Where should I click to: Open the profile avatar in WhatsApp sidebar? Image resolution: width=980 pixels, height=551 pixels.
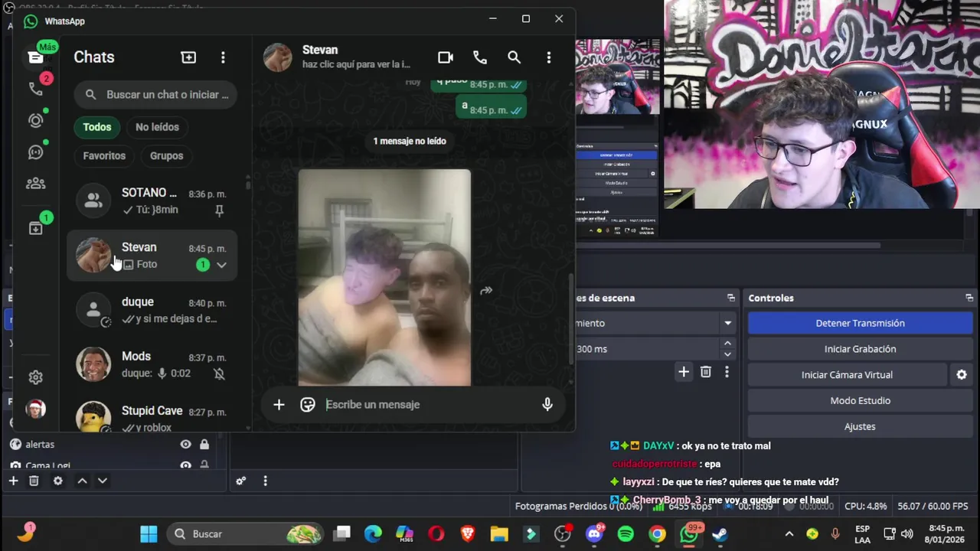[36, 409]
